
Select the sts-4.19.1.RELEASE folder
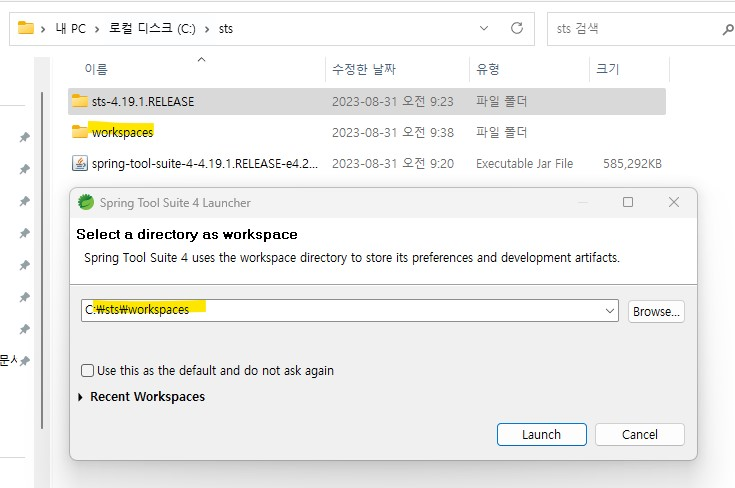tap(367, 101)
